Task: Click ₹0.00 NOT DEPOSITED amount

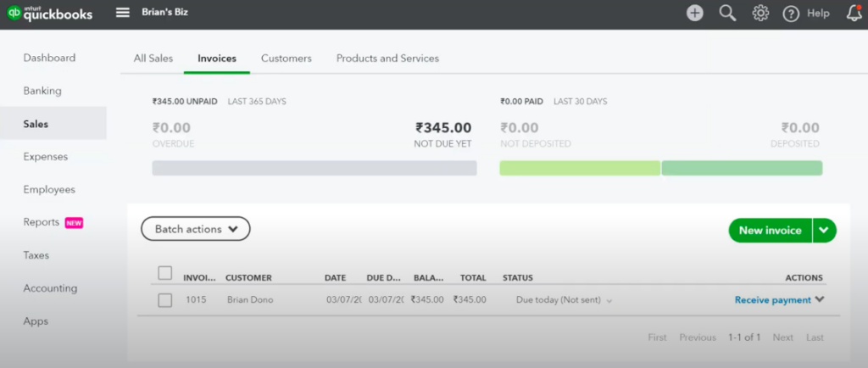Action: click(x=520, y=128)
